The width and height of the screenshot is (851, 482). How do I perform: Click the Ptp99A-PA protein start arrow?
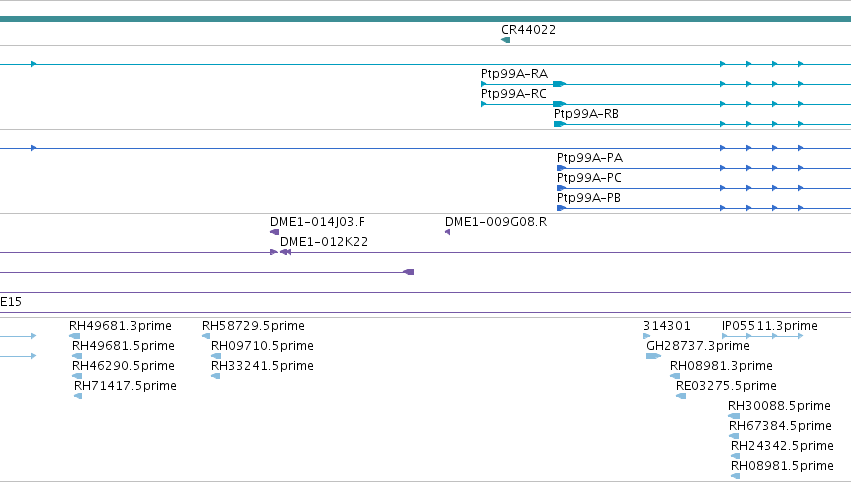tap(562, 168)
